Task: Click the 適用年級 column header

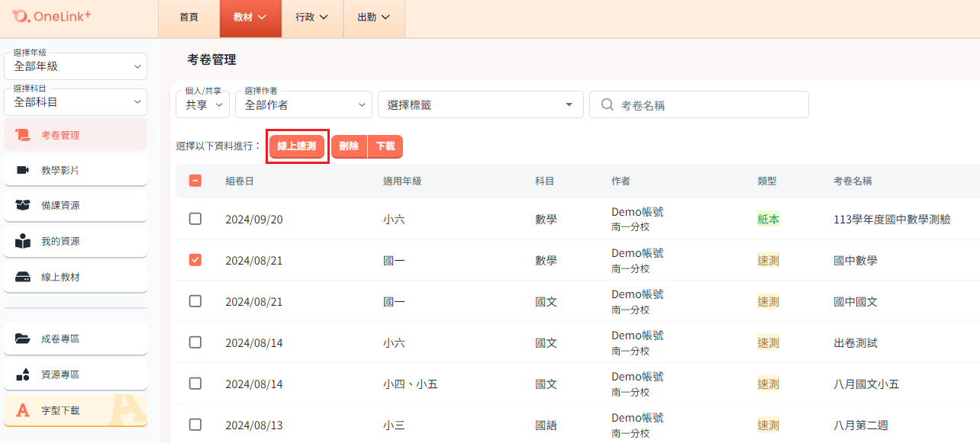Action: tap(402, 181)
